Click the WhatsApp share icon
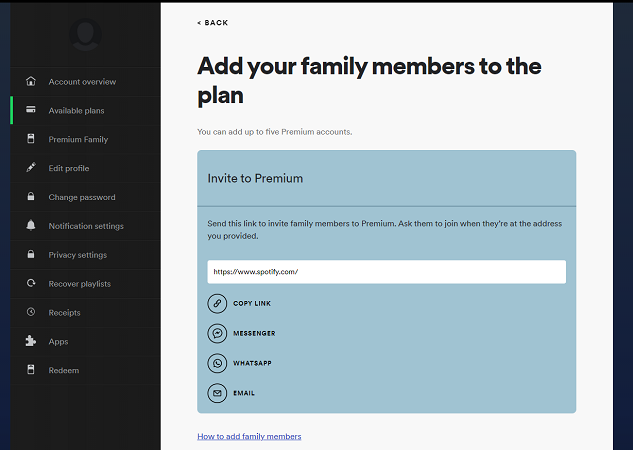The width and height of the screenshot is (633, 450). [x=217, y=363]
